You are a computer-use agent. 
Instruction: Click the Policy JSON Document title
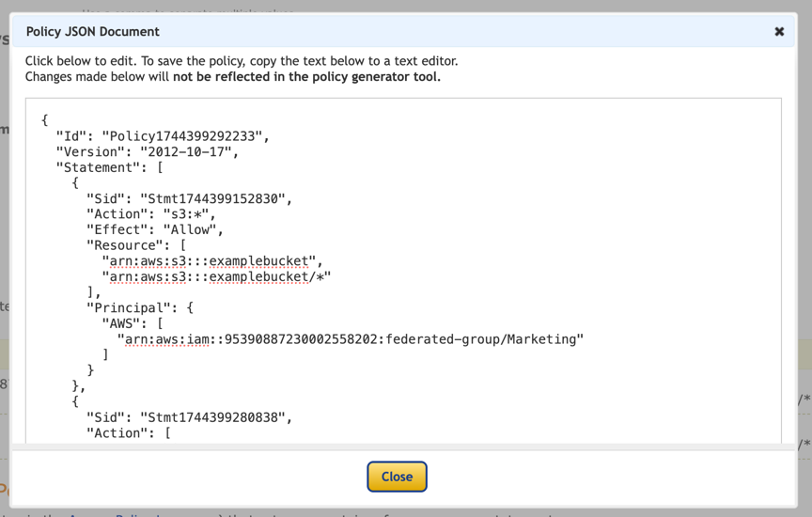point(93,31)
